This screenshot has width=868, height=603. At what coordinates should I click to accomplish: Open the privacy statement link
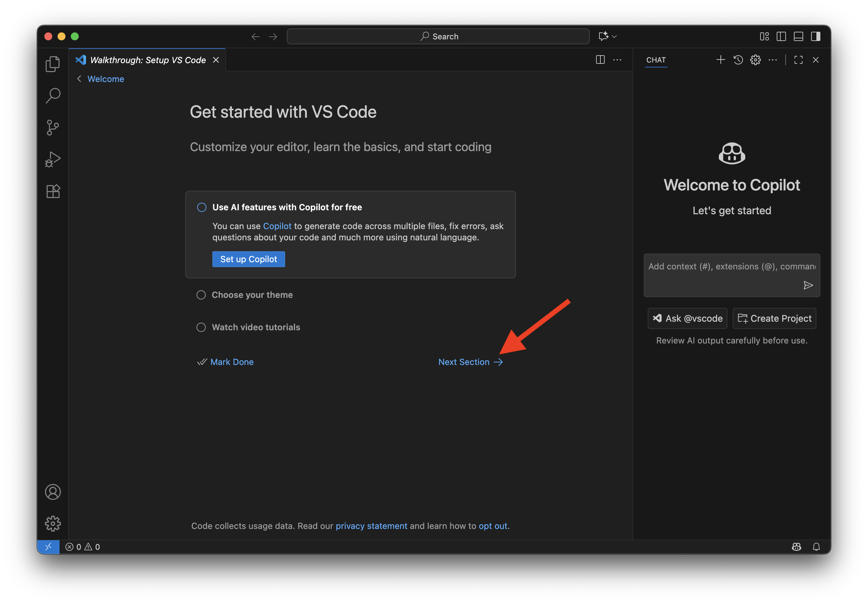coord(371,526)
